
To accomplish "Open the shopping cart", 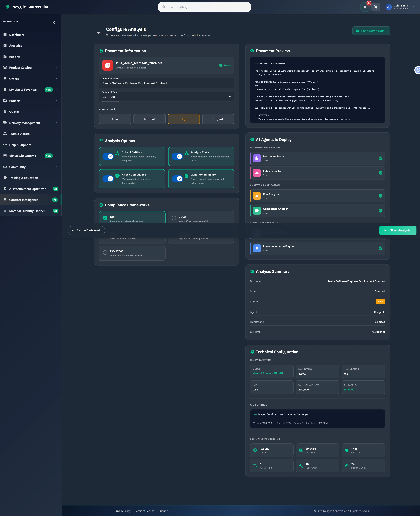I will click(x=376, y=7).
